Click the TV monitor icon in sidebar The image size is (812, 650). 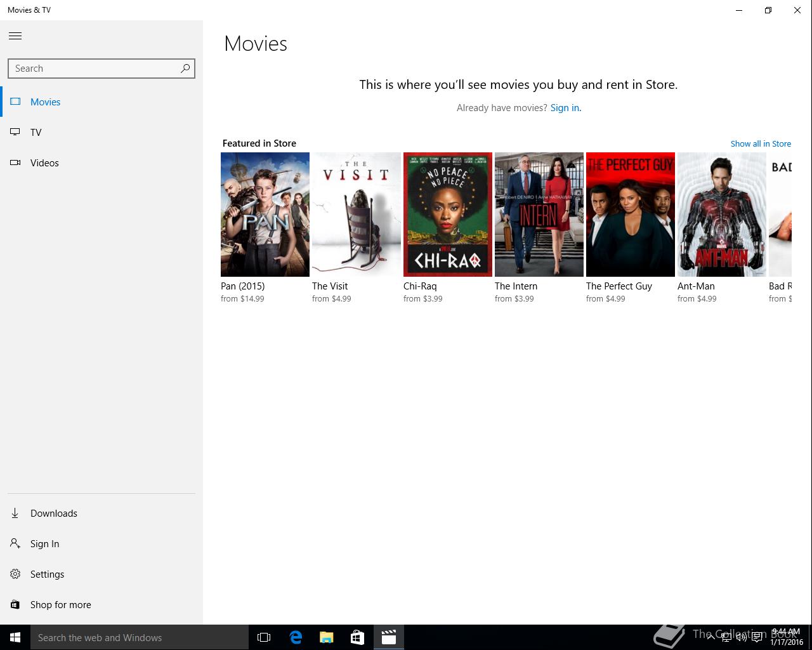pos(15,132)
